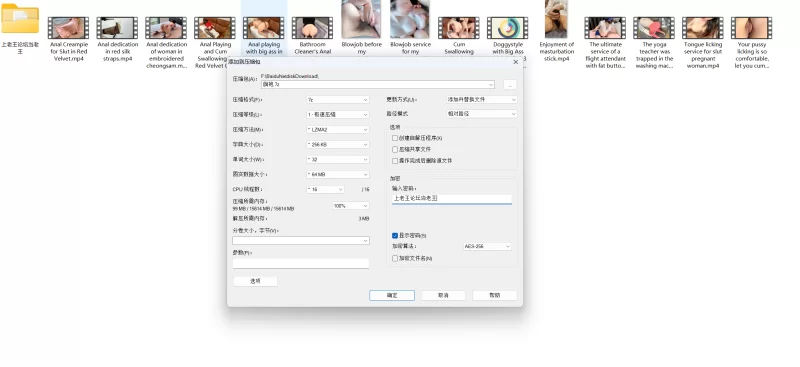Enable delete files after compression checkbox
This screenshot has width=800, height=367.
[x=395, y=161]
